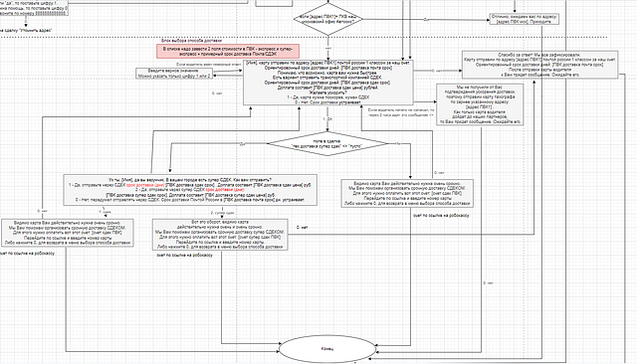Select "счет по ссылке на робокассу" under super СДЕК box
The image size is (637, 364).
tap(184, 256)
